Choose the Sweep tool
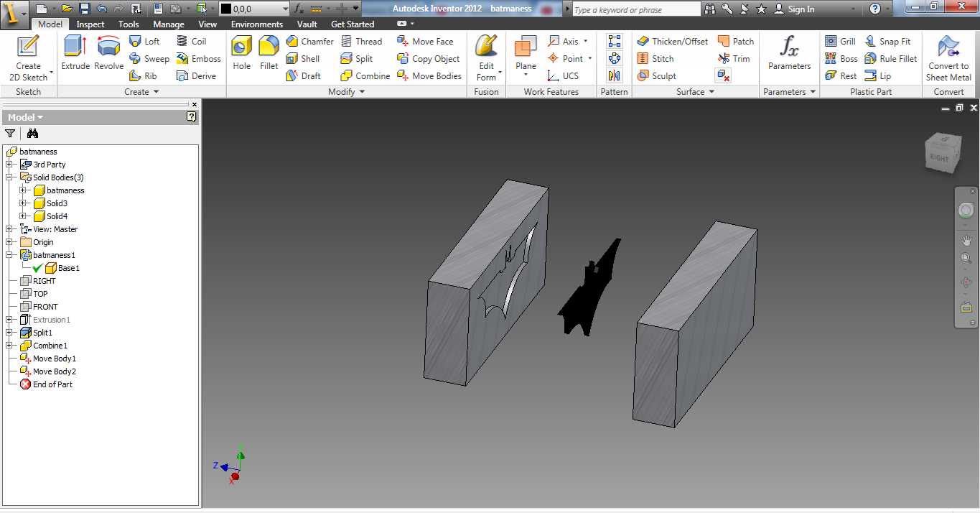The image size is (980, 513). click(x=149, y=59)
